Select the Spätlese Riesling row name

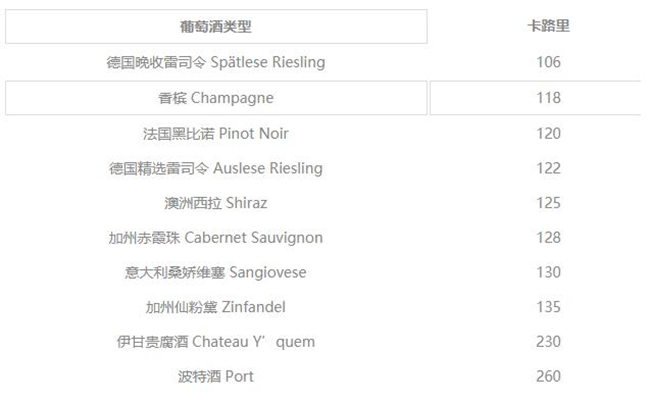pos(216,62)
